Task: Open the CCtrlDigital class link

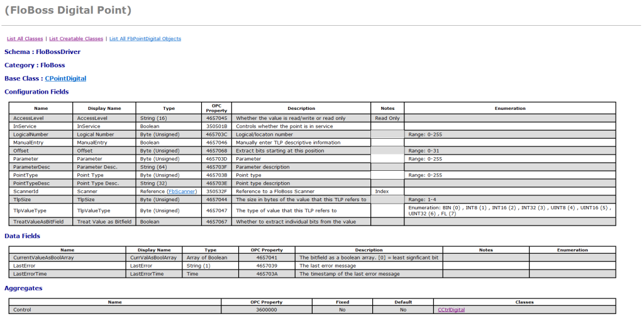Action: point(452,310)
